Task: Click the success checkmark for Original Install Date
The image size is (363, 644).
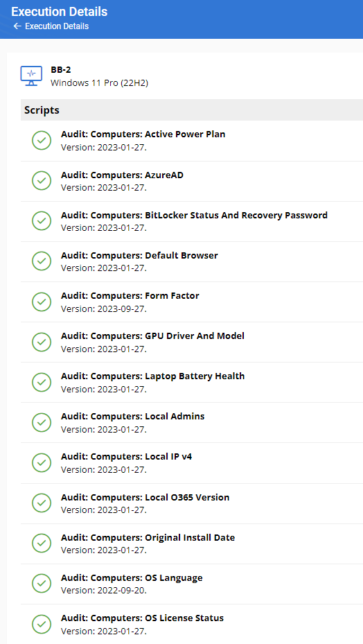Action: click(42, 543)
